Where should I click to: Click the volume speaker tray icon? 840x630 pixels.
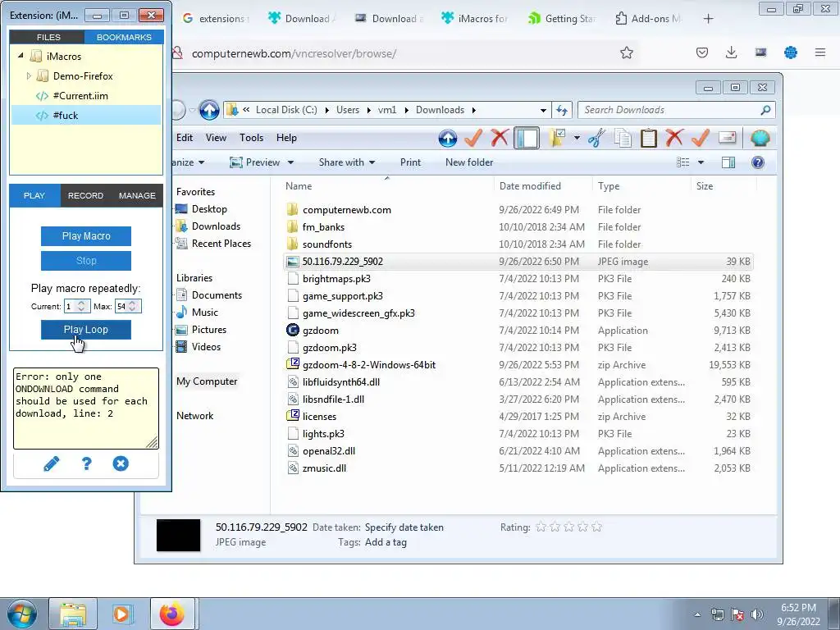point(757,614)
